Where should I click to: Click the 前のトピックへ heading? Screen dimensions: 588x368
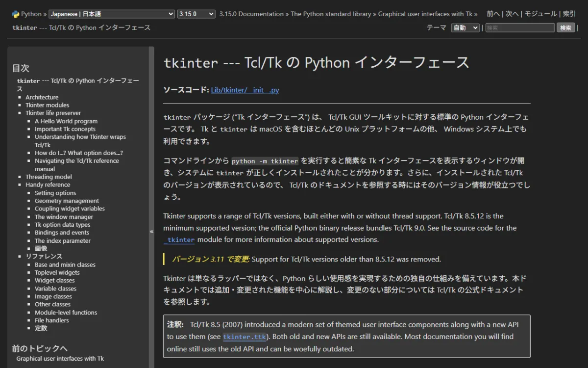click(40, 348)
